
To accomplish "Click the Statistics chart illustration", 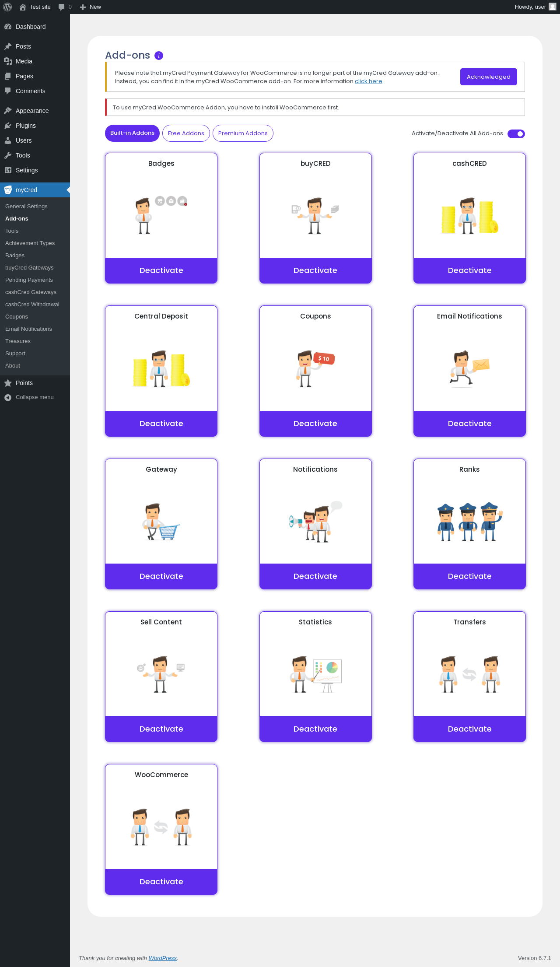I will 315,674.
